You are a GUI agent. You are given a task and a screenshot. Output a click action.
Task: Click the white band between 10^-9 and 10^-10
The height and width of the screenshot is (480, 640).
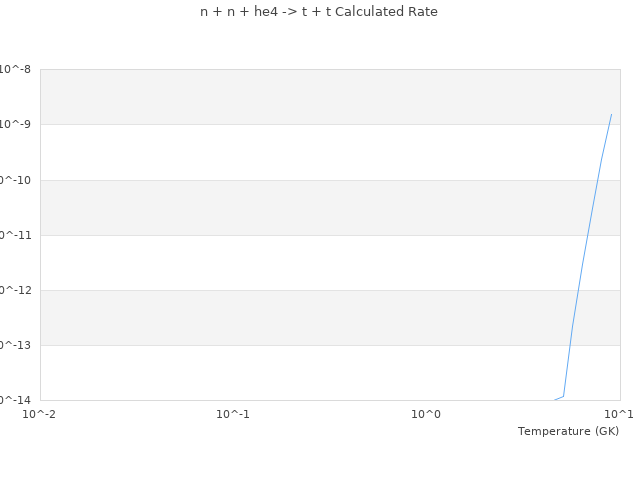click(x=300, y=152)
